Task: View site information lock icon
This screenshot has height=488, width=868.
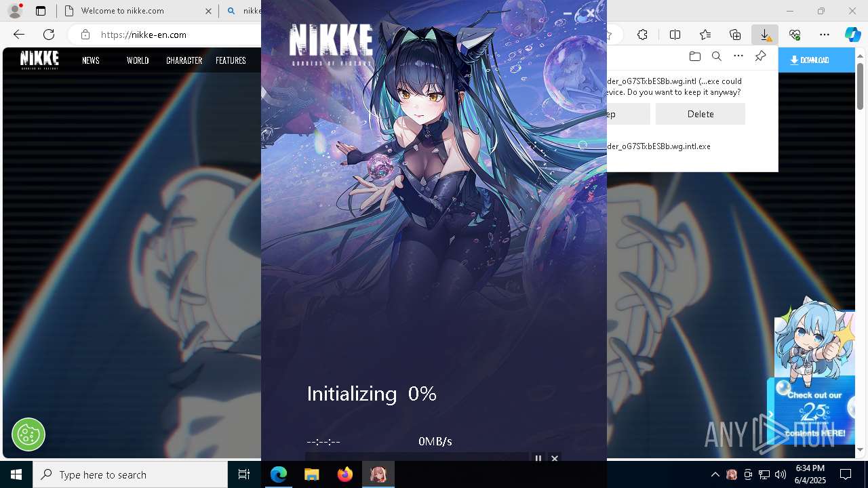Action: 85,35
